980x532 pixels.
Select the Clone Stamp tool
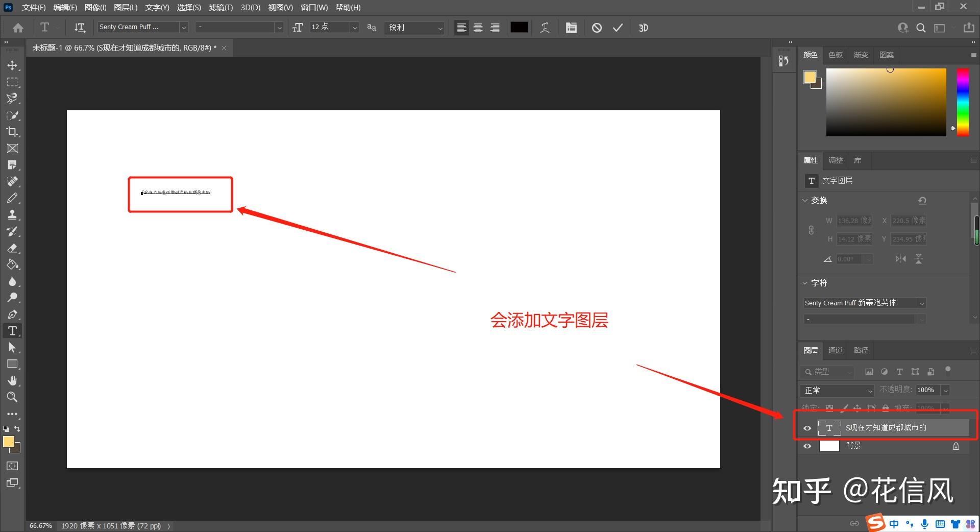pyautogui.click(x=12, y=215)
